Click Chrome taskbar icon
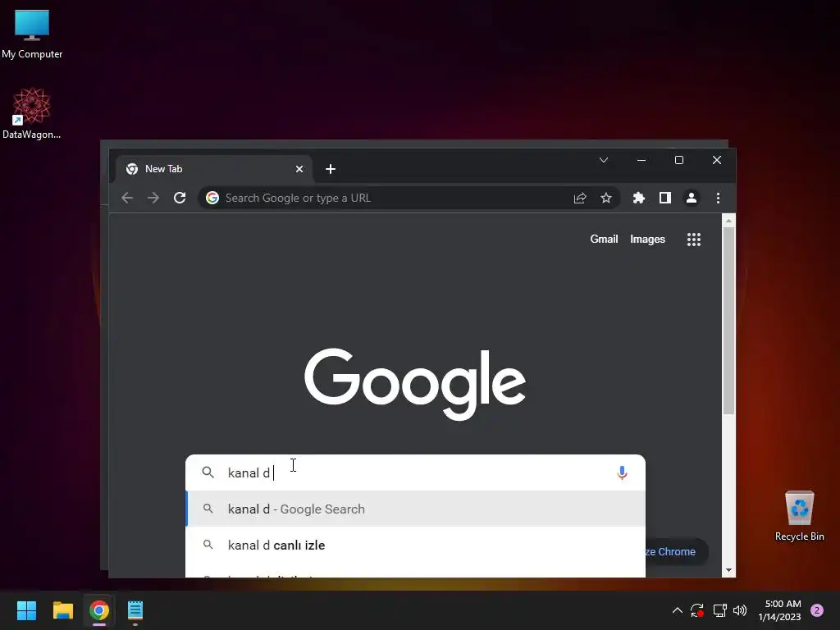Viewport: 840px width, 630px height. 99,610
